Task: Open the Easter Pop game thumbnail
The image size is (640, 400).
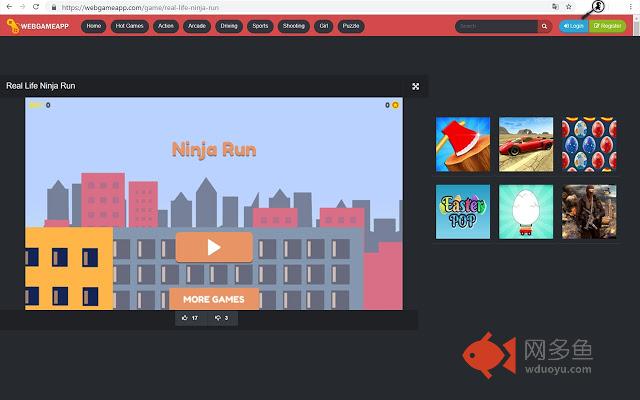Action: pos(463,211)
